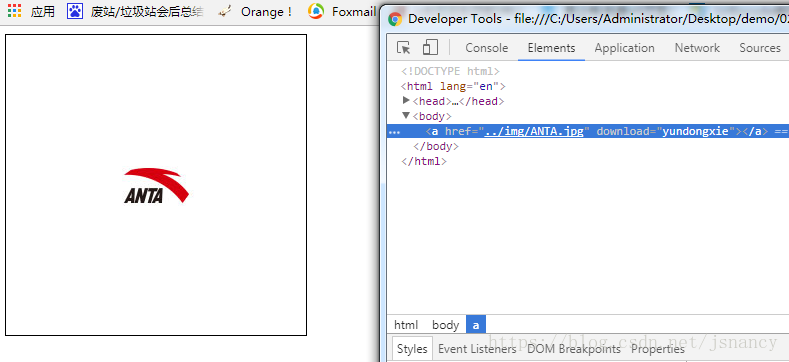Open the Sources tab
789x362 pixels.
(x=760, y=48)
